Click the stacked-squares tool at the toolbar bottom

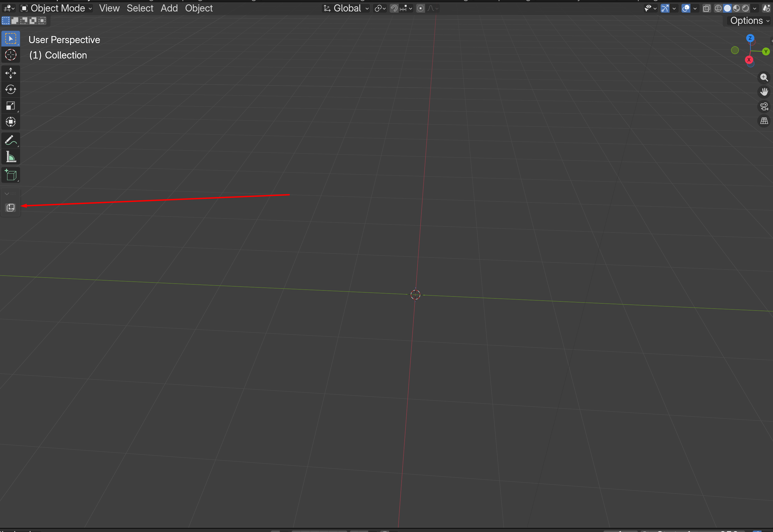pyautogui.click(x=11, y=208)
